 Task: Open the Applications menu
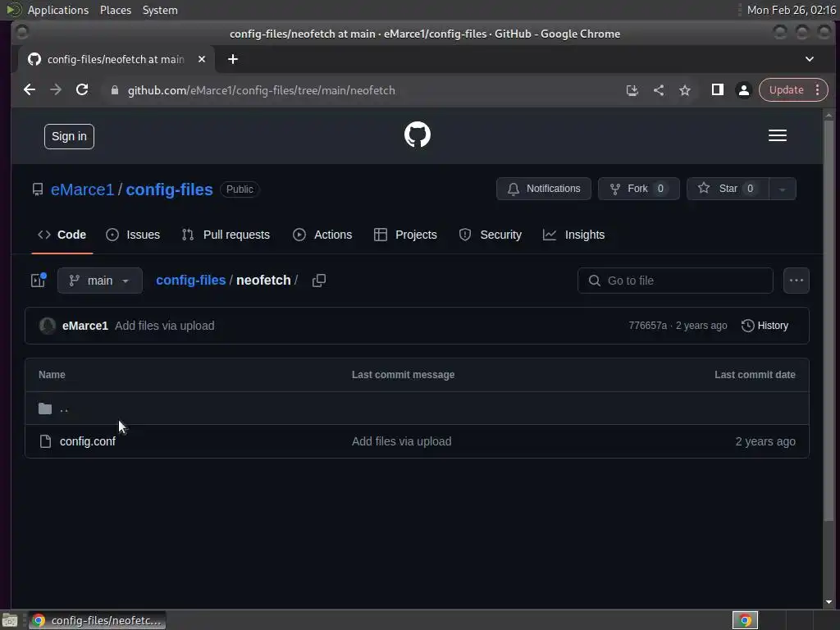click(x=58, y=10)
